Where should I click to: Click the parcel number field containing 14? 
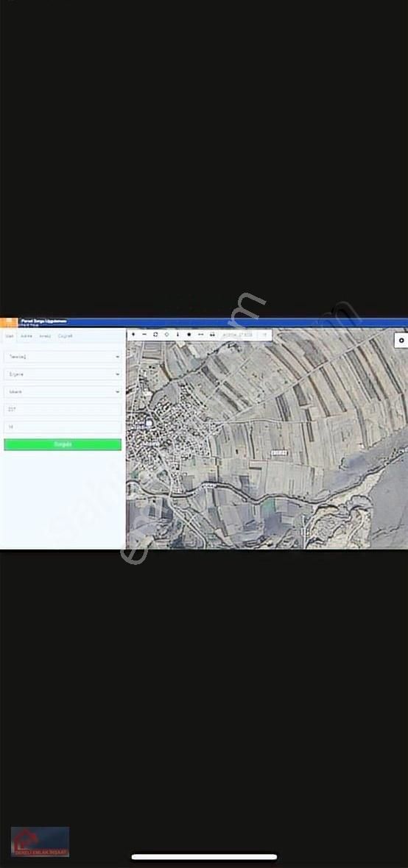pyautogui.click(x=63, y=427)
